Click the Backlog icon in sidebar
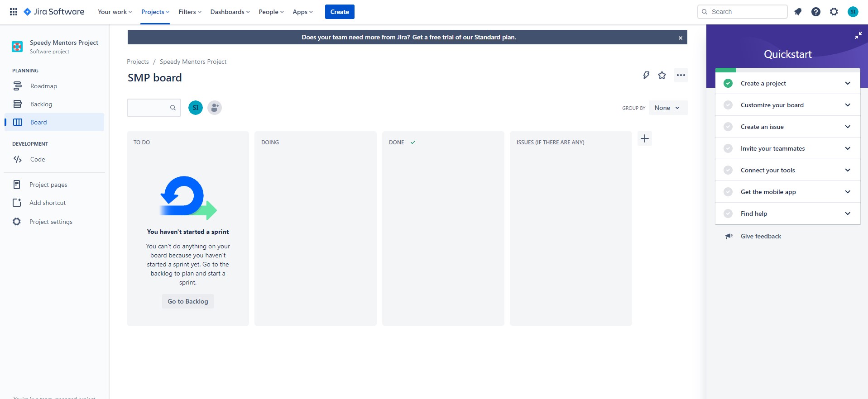Screen dimensions: 868x399 [18, 104]
